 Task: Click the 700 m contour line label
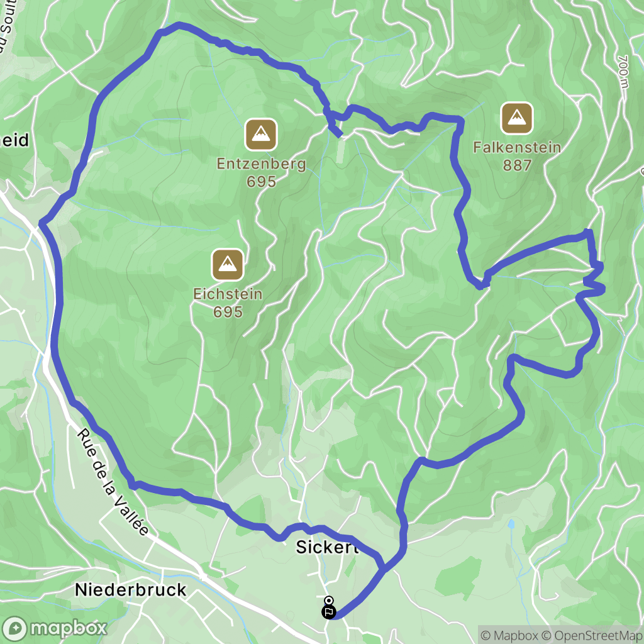pos(623,72)
